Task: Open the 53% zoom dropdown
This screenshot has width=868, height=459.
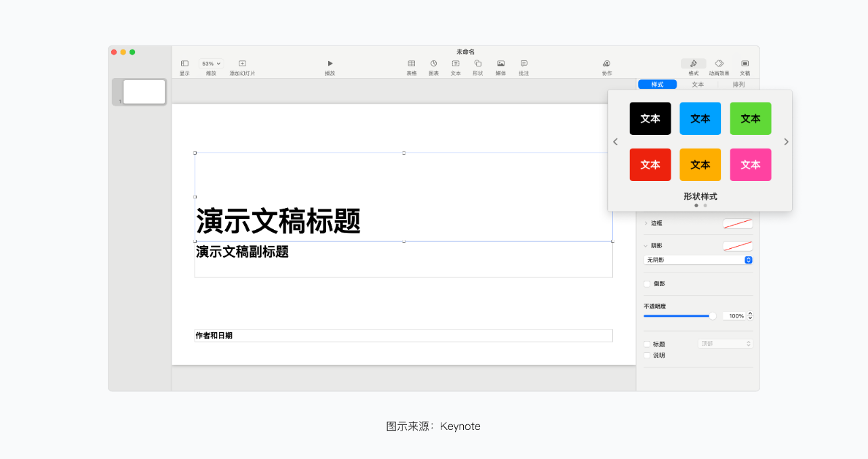Action: 211,64
